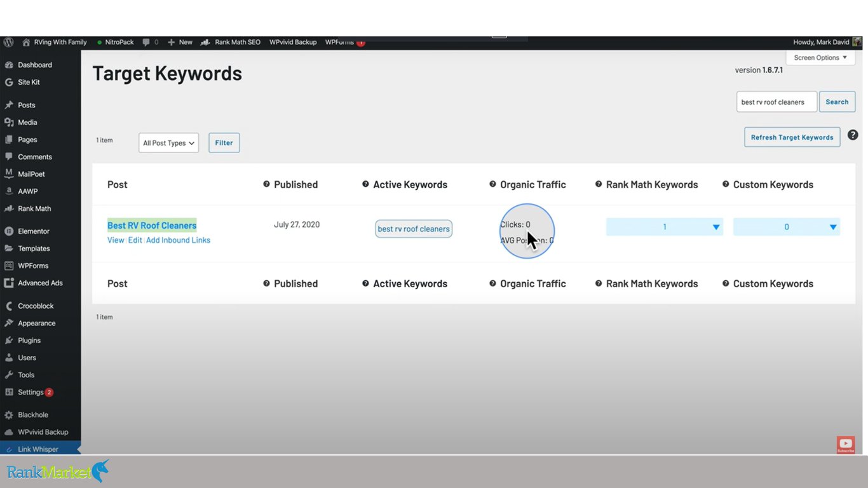Click help icon beside top Rank Math Keywords header

pyautogui.click(x=599, y=184)
